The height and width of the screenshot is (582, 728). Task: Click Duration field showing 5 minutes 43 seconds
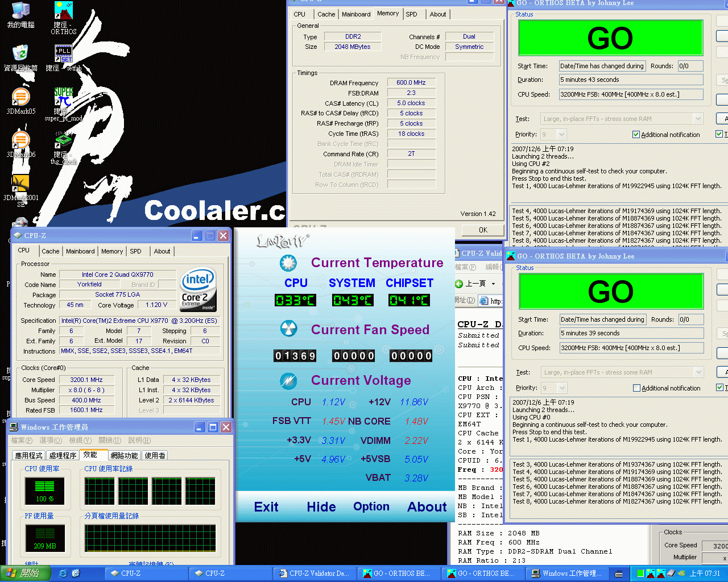631,80
